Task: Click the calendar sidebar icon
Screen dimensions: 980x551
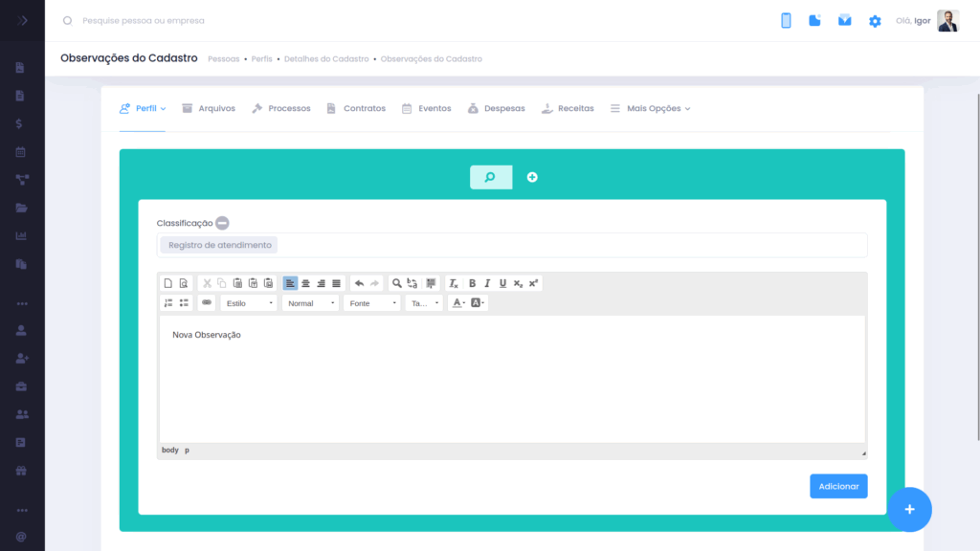Action: click(x=21, y=152)
